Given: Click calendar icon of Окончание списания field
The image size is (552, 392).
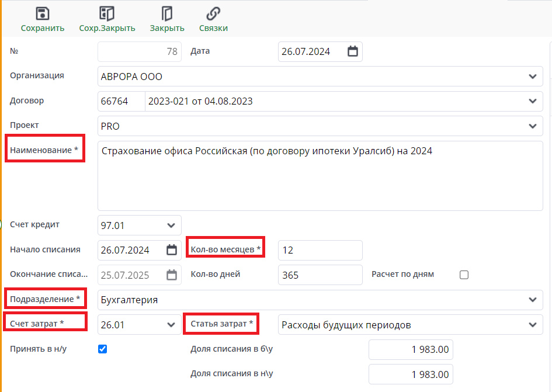Looking at the screenshot, I should click(171, 275).
